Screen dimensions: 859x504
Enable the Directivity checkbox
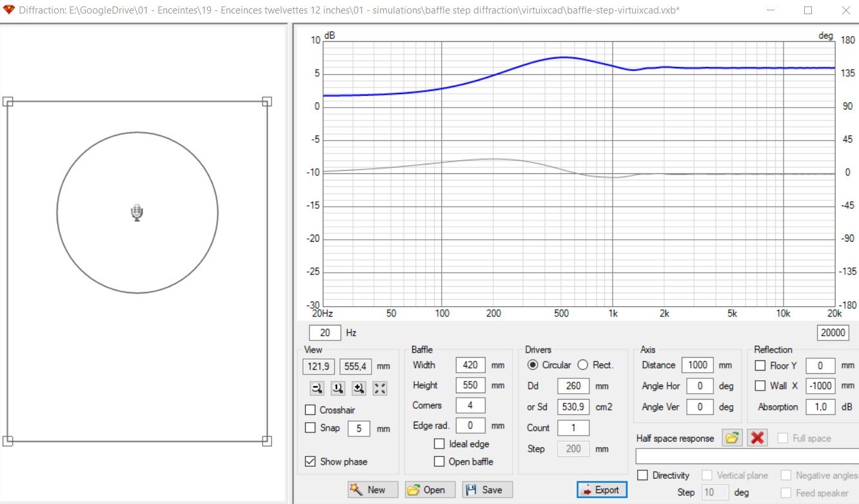[x=642, y=475]
